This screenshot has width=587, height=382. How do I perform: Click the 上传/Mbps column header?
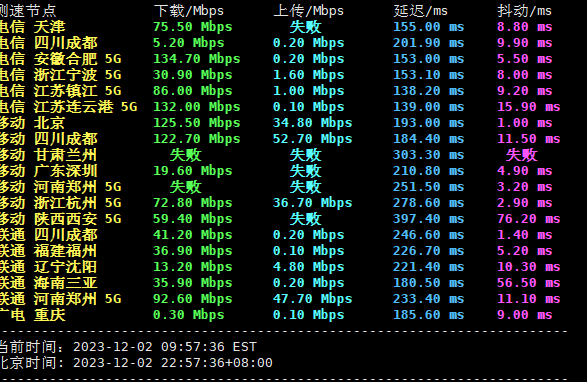click(x=308, y=11)
